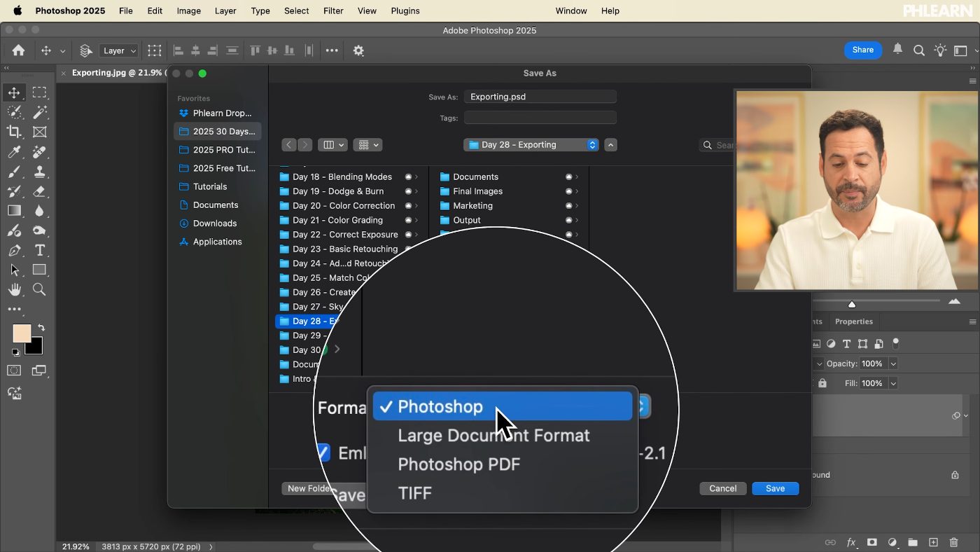
Task: Toggle the Auto-Select layers icon
Action: click(x=86, y=50)
